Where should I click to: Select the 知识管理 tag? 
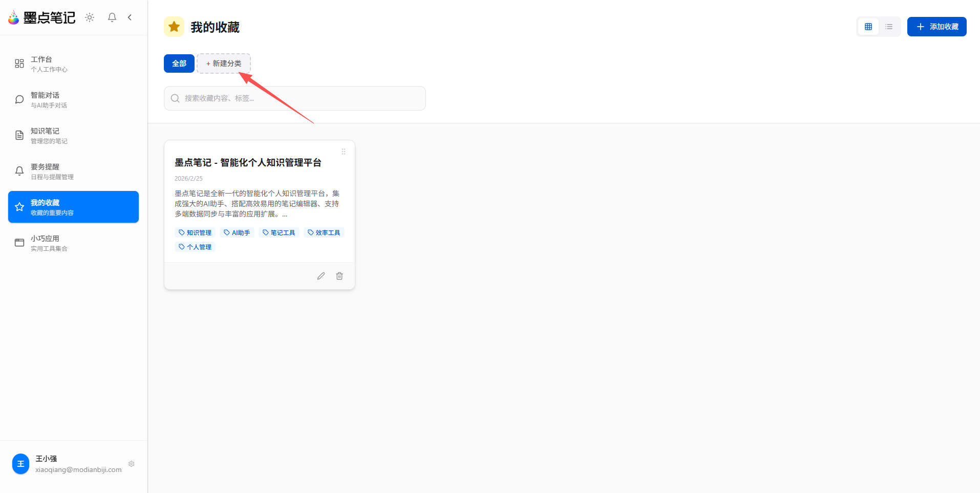tap(195, 232)
